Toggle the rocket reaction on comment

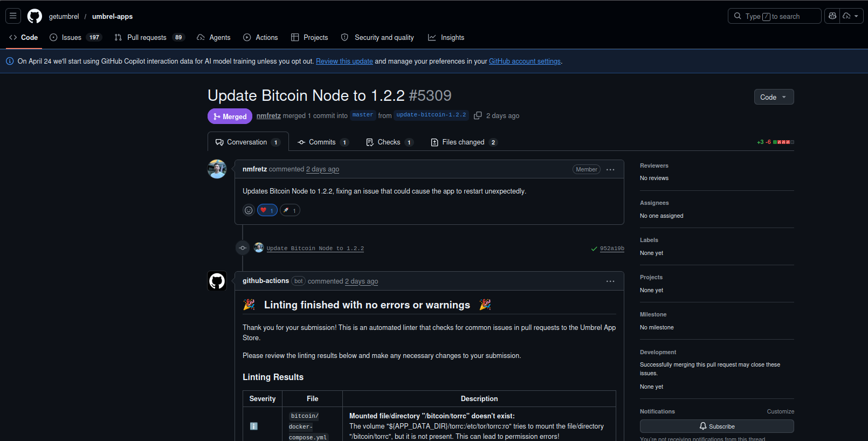pos(290,210)
